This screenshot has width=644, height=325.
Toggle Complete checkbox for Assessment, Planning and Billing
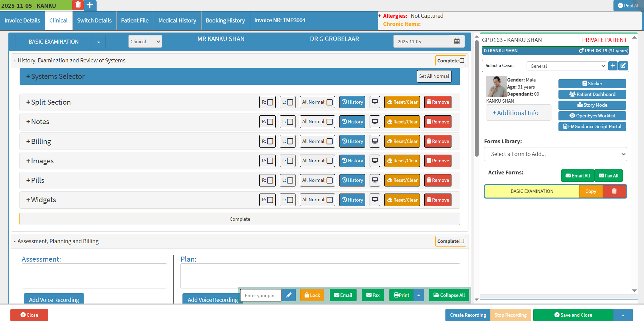(462, 241)
